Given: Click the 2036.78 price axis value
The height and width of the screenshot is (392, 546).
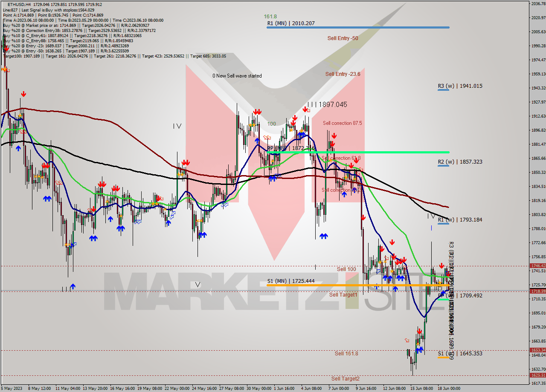Looking at the screenshot, I should pos(538,3).
